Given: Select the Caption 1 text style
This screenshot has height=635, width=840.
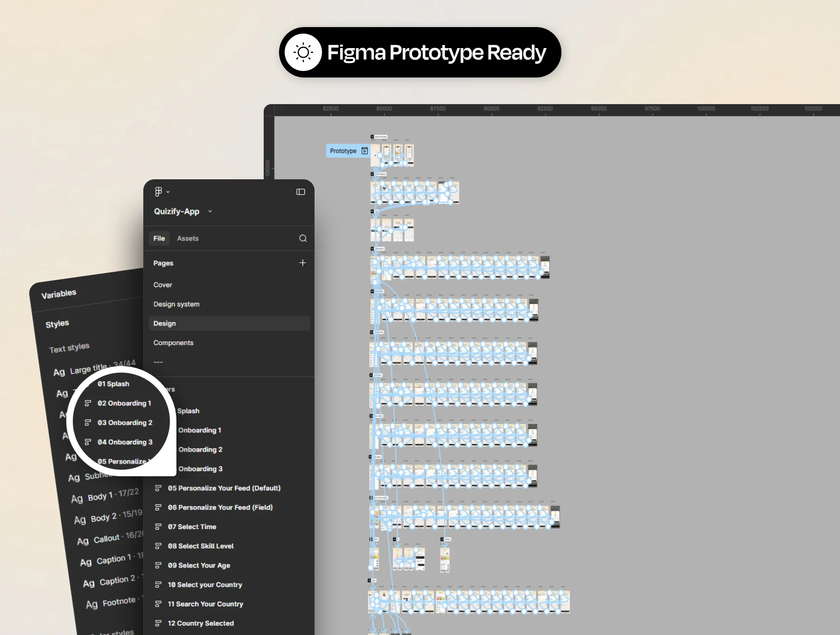Looking at the screenshot, I should tap(112, 559).
